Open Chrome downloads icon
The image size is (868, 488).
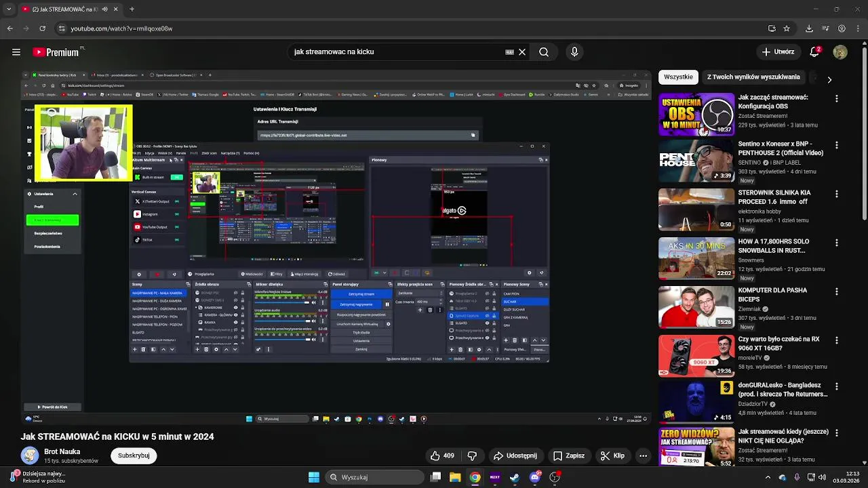(x=809, y=28)
